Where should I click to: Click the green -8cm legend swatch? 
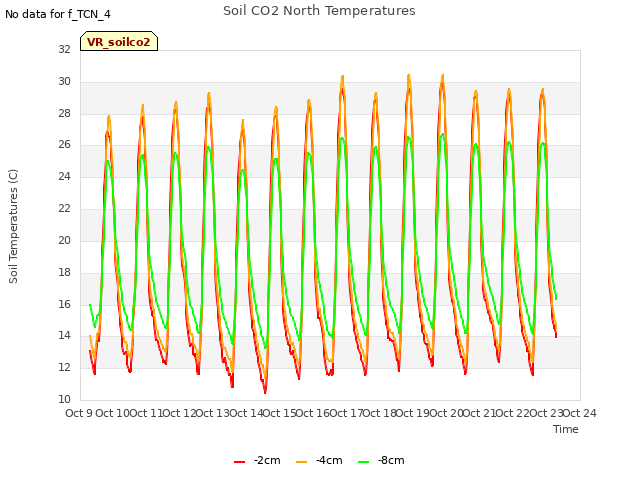click(364, 462)
